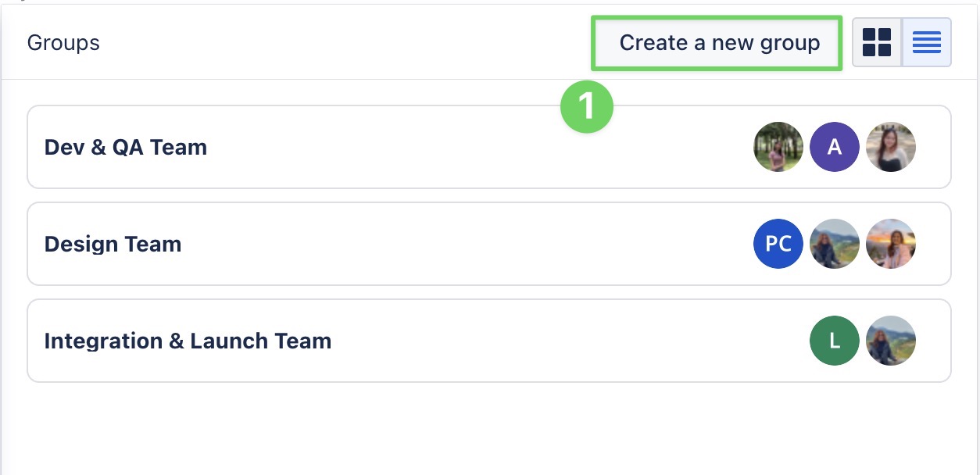Click the green step 1 badge

click(x=586, y=107)
